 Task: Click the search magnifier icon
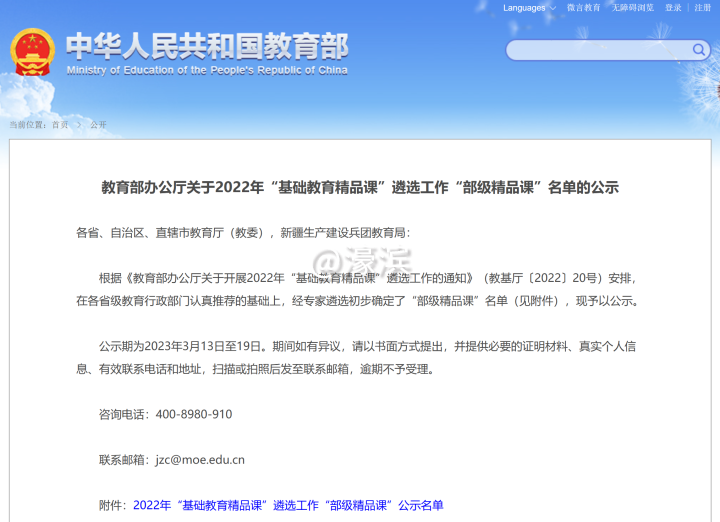pos(699,50)
